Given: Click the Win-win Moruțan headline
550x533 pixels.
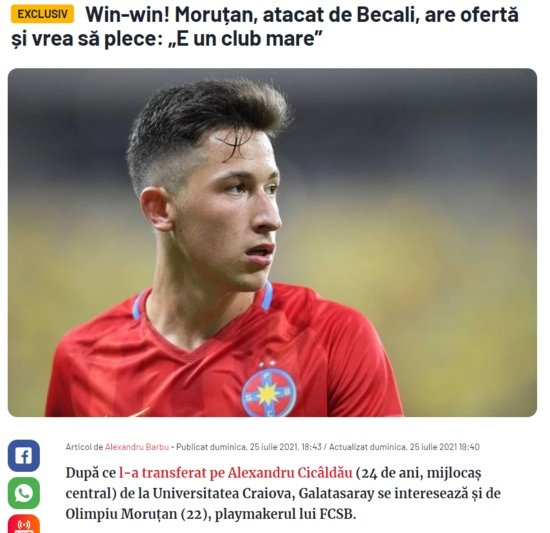Looking at the screenshot, I should [x=265, y=27].
